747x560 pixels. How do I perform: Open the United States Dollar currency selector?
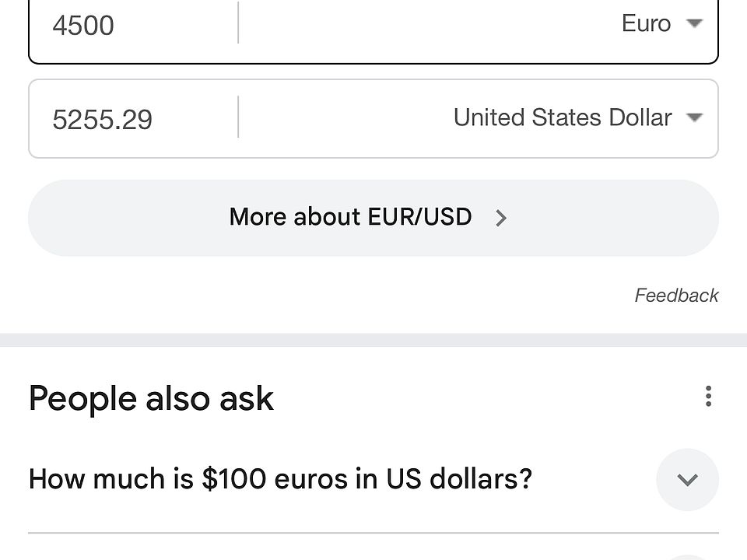[x=563, y=117]
